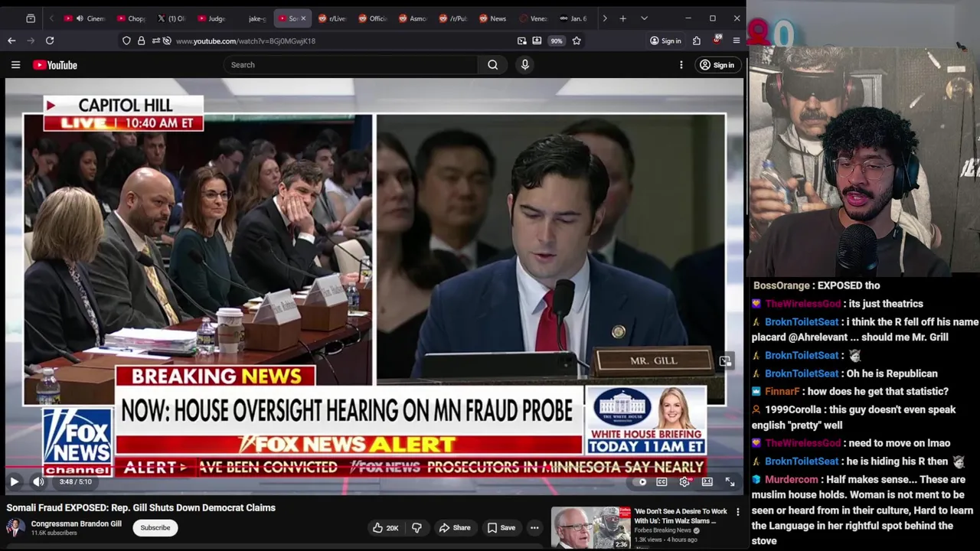This screenshot has height=551, width=980.
Task: Click browser toolbar Sign in account button
Action: click(665, 41)
